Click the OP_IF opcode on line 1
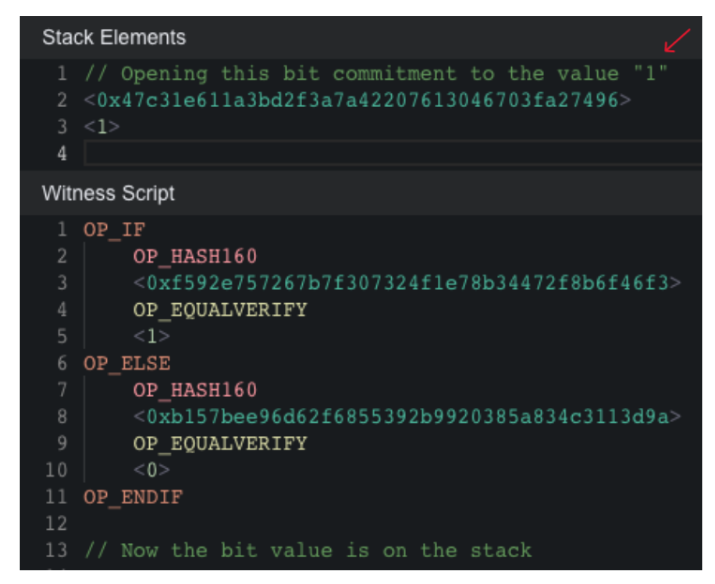This screenshot has width=715, height=584. (x=114, y=229)
